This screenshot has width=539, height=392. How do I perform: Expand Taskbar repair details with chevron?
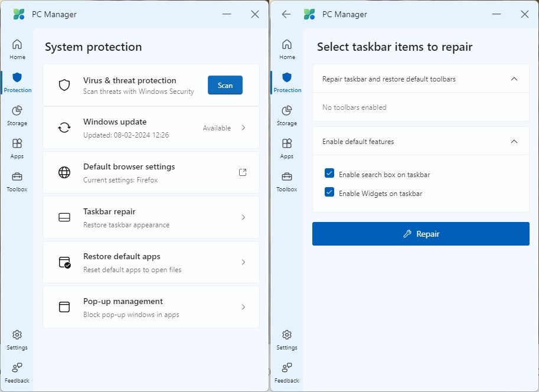243,217
